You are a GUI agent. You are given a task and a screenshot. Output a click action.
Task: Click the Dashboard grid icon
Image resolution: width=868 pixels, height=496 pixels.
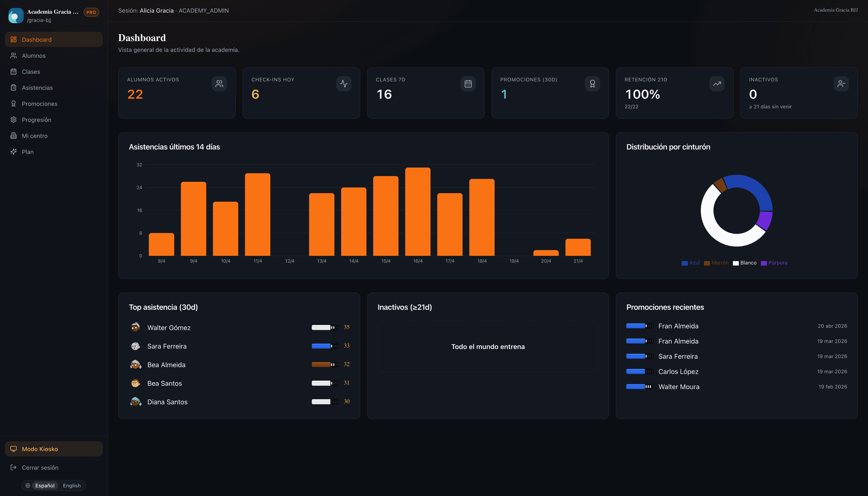14,40
